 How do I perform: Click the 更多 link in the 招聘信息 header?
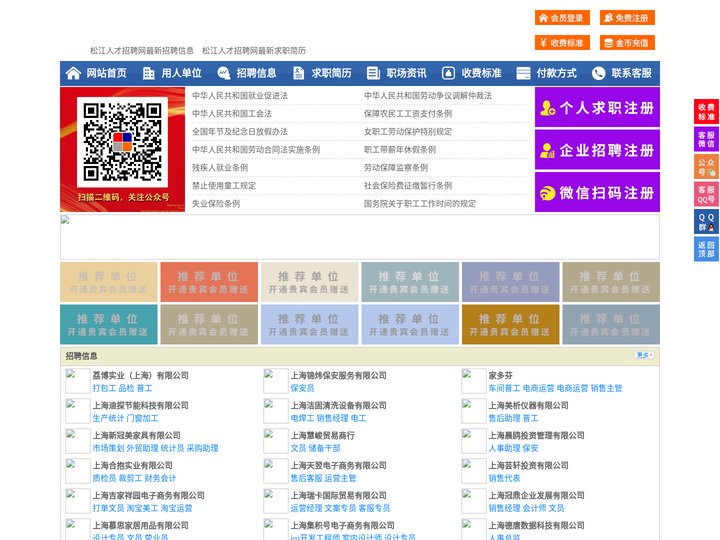coord(645,355)
